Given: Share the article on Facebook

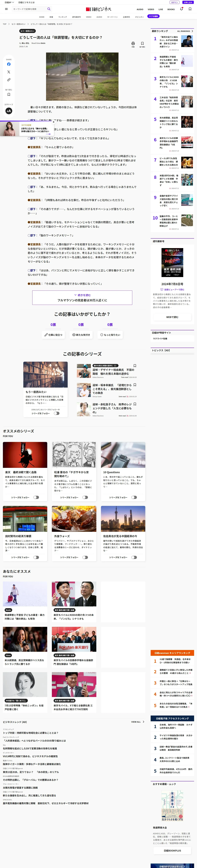Looking at the screenshot, I should click(x=9, y=64).
